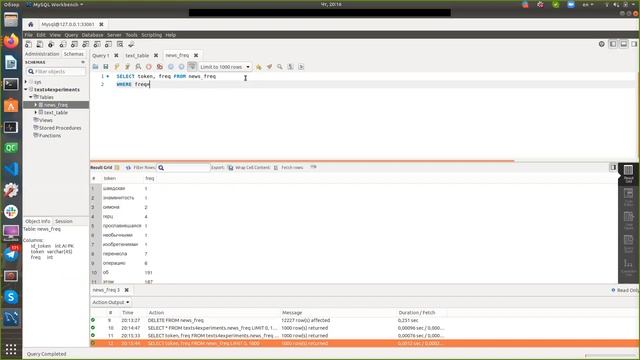Collapse the Tables node
The image size is (640, 360).
31,97
